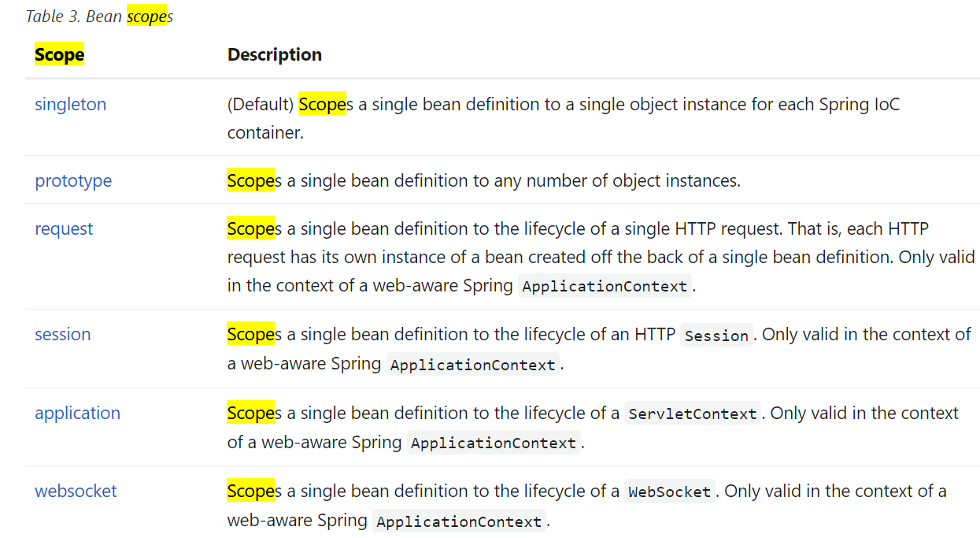
Task: Click highlighted 'scope' in table caption
Action: pyautogui.click(x=146, y=17)
